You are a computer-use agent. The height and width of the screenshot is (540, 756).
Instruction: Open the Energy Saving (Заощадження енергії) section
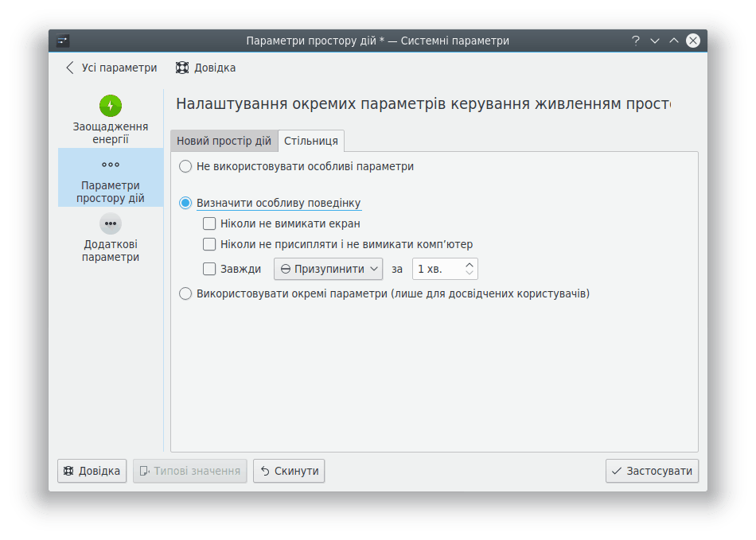[x=110, y=119]
